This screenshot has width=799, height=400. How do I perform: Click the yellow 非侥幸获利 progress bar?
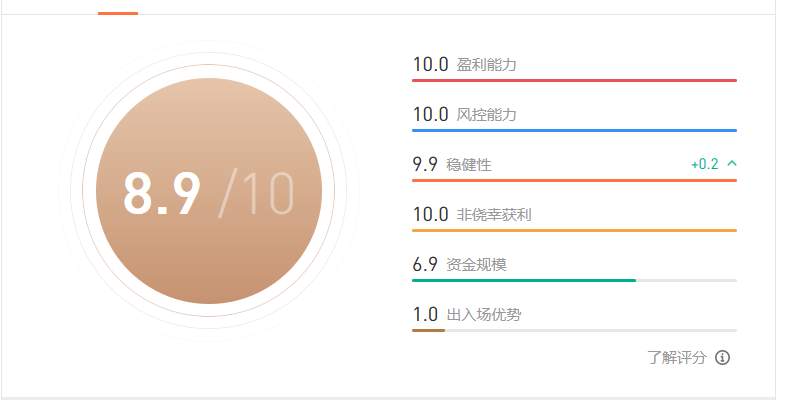click(x=574, y=230)
